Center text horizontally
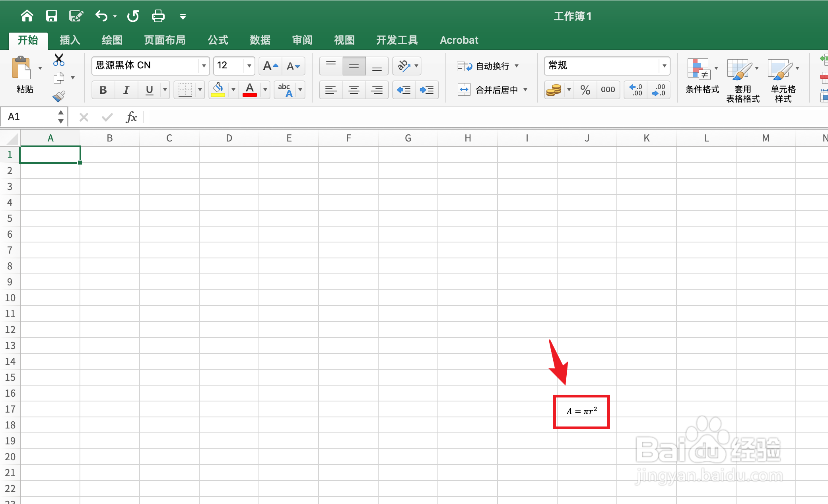The width and height of the screenshot is (828, 504). (354, 90)
